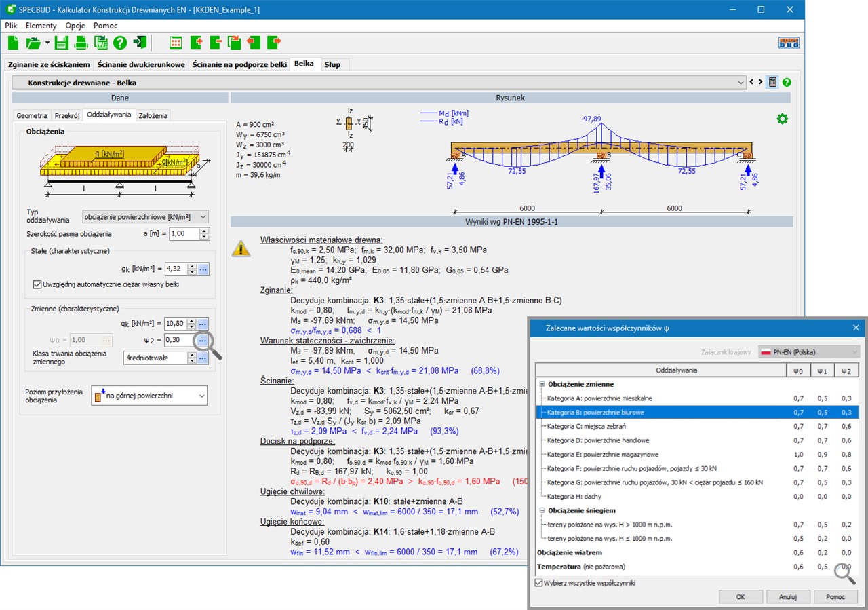This screenshot has width=868, height=610.
Task: Save the project with the floppy disk icon
Action: coord(62,43)
